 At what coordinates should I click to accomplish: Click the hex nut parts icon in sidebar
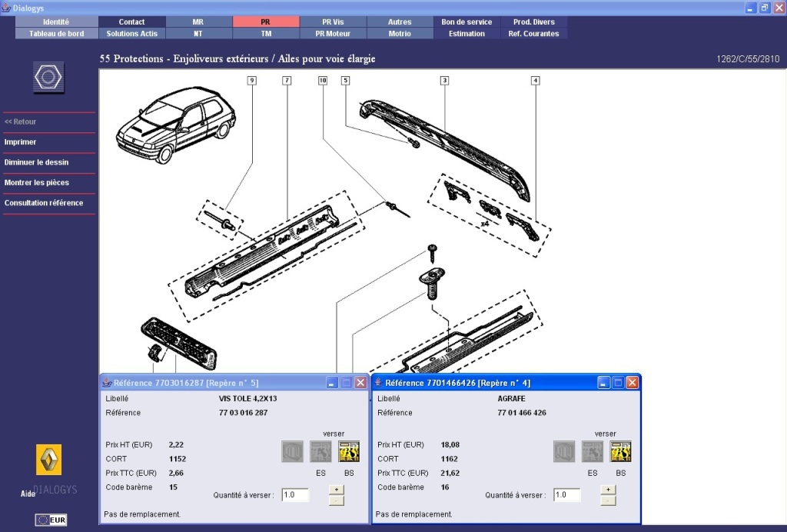tap(49, 78)
